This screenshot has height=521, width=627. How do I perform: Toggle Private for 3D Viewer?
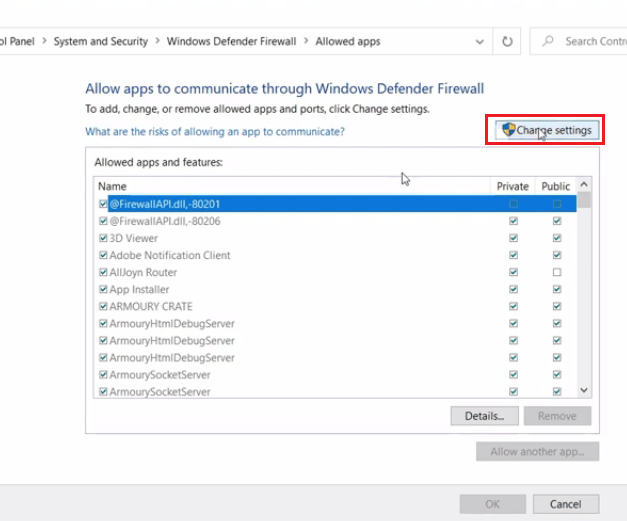click(x=513, y=238)
